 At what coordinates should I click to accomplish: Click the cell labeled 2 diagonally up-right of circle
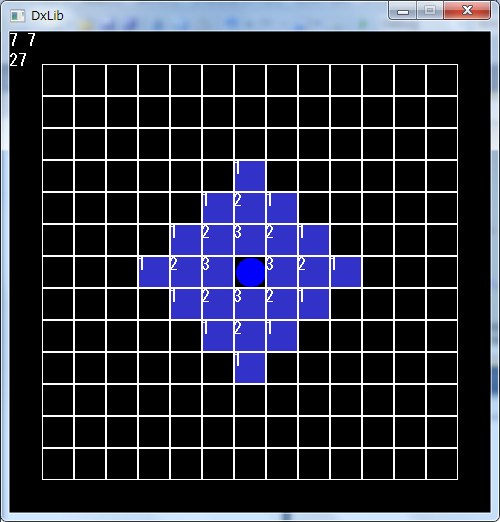point(282,240)
